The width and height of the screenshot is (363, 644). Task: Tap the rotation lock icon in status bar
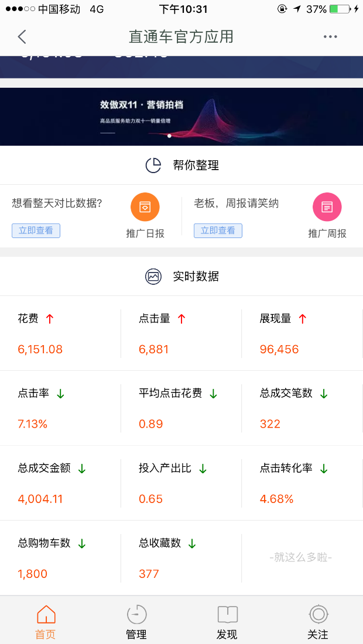click(282, 9)
